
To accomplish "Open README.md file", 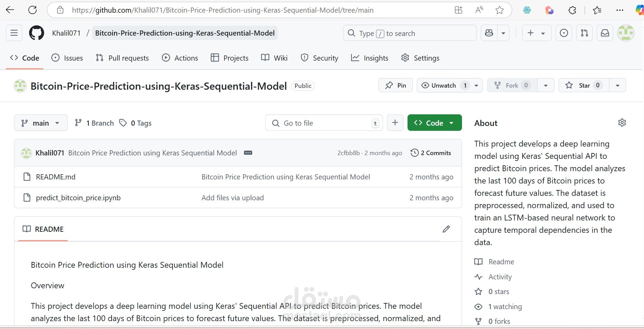I will [56, 177].
